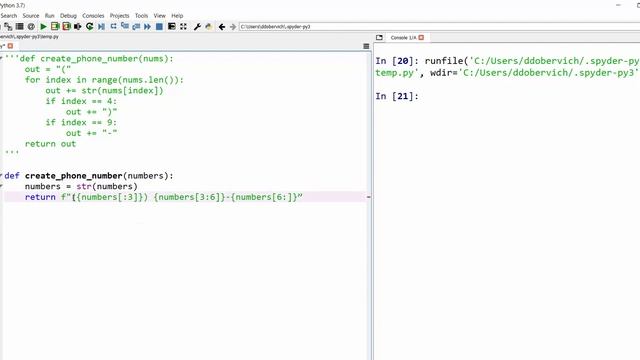Open the Debug menu

tap(68, 16)
